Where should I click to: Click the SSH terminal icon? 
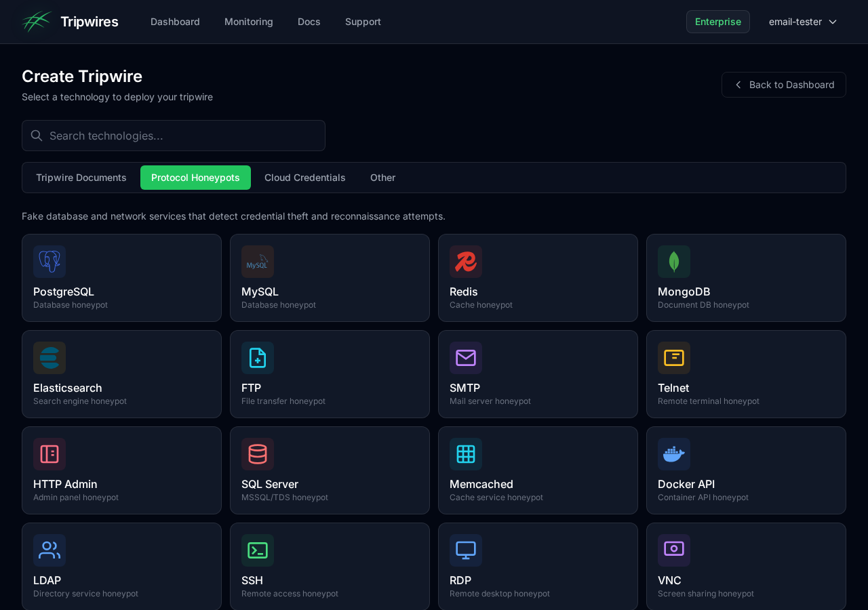(258, 550)
